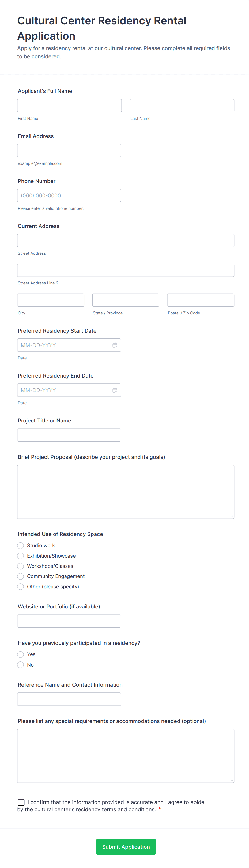Screen dimensions: 249x868
Task: Click the First Name input field
Action: tap(69, 105)
